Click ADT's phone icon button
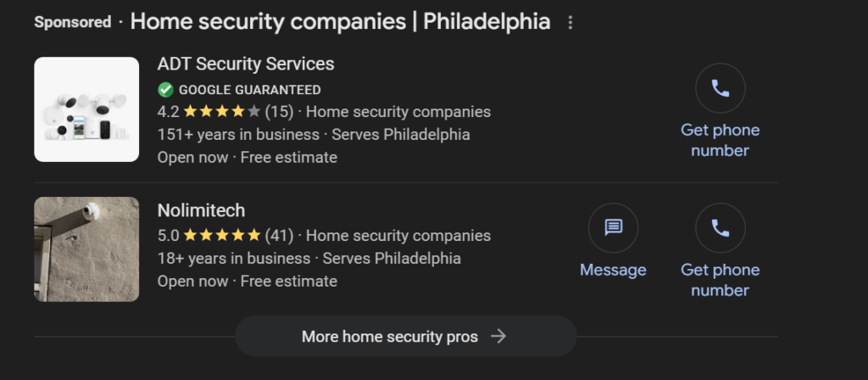This screenshot has height=380, width=868. (x=720, y=88)
